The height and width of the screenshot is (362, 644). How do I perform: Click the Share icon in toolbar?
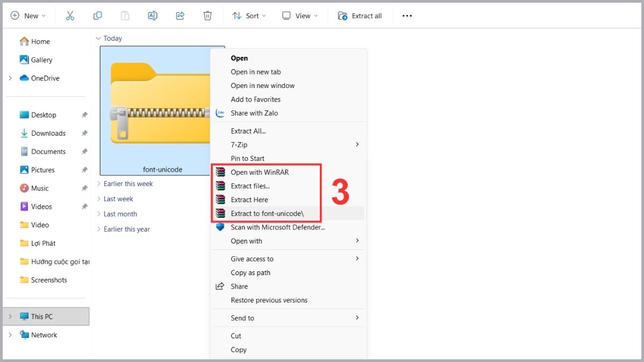[180, 16]
